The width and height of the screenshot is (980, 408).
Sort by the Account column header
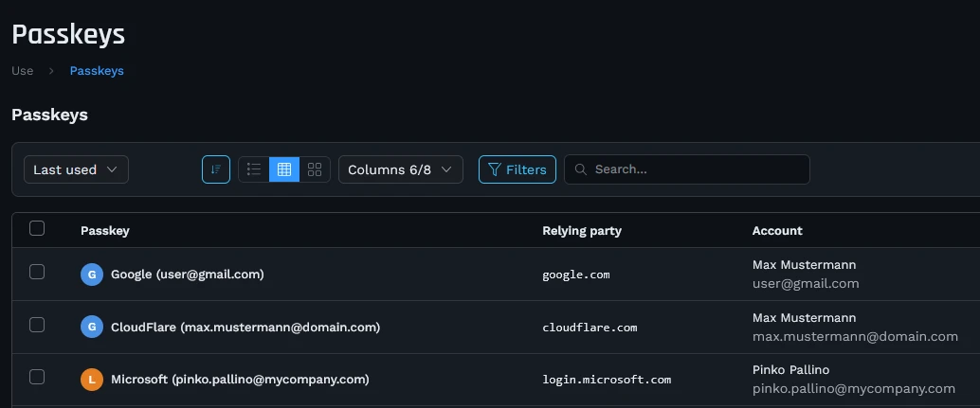point(777,231)
